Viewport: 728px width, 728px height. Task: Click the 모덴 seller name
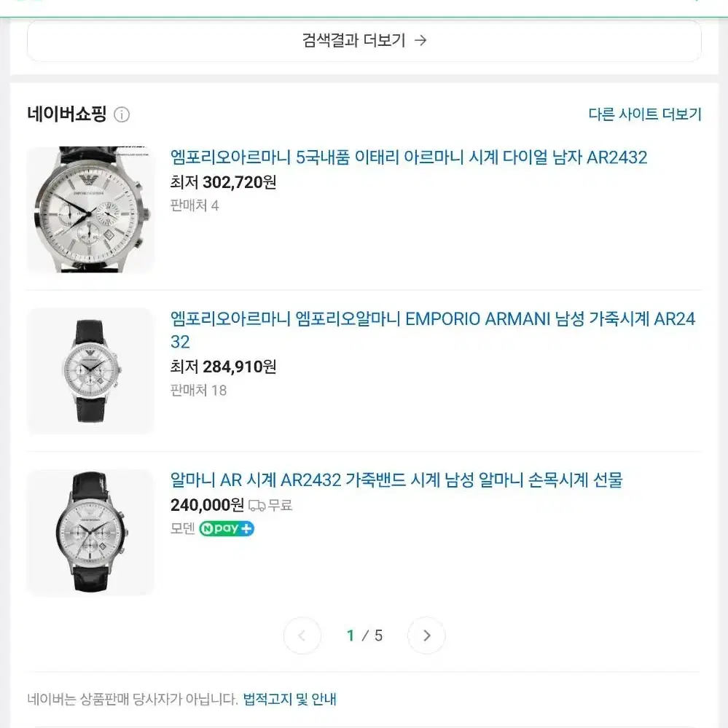182,528
